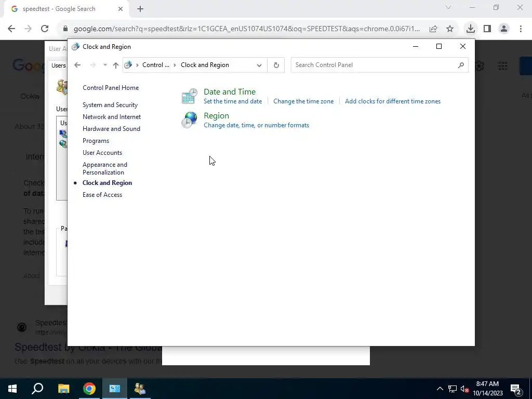Image resolution: width=532 pixels, height=399 pixels.
Task: Open Add clocks for different time zones
Action: [393, 101]
